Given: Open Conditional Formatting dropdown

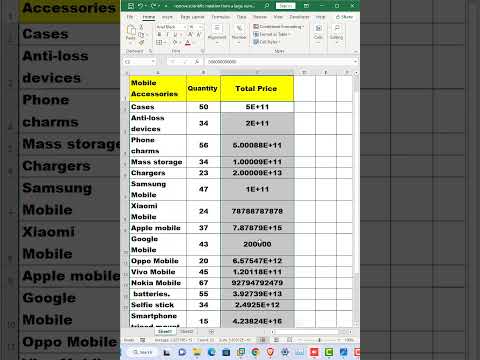Looking at the screenshot, I should [x=279, y=26].
